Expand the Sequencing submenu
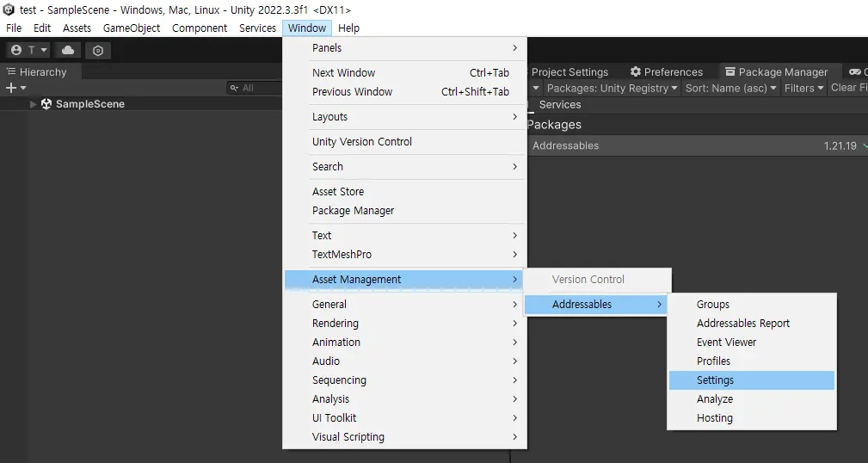Viewport: 868px width, 463px height. pos(404,380)
